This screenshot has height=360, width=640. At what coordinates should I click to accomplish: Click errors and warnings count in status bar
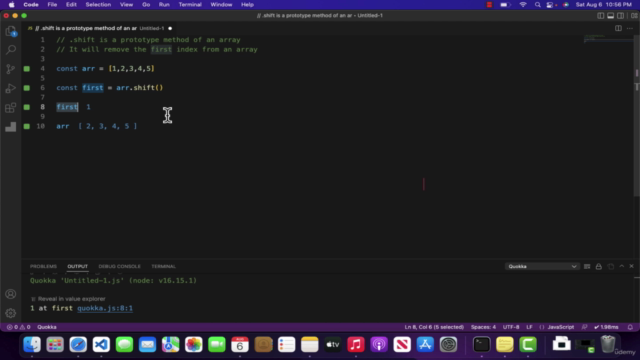(18, 327)
